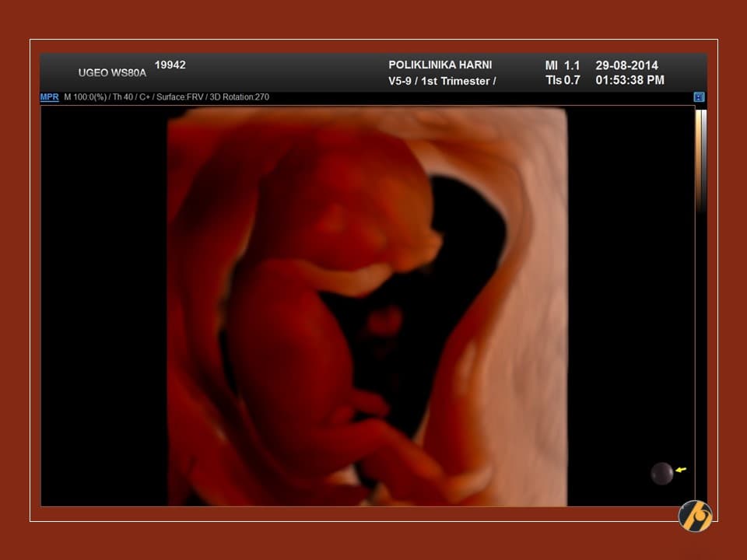Image resolution: width=747 pixels, height=560 pixels.
Task: Click the light source sphere icon
Action: click(661, 473)
